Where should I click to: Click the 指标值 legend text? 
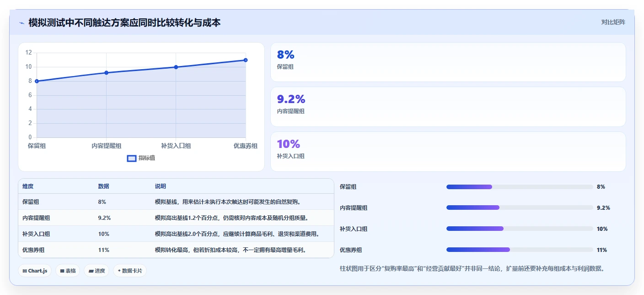(x=147, y=158)
